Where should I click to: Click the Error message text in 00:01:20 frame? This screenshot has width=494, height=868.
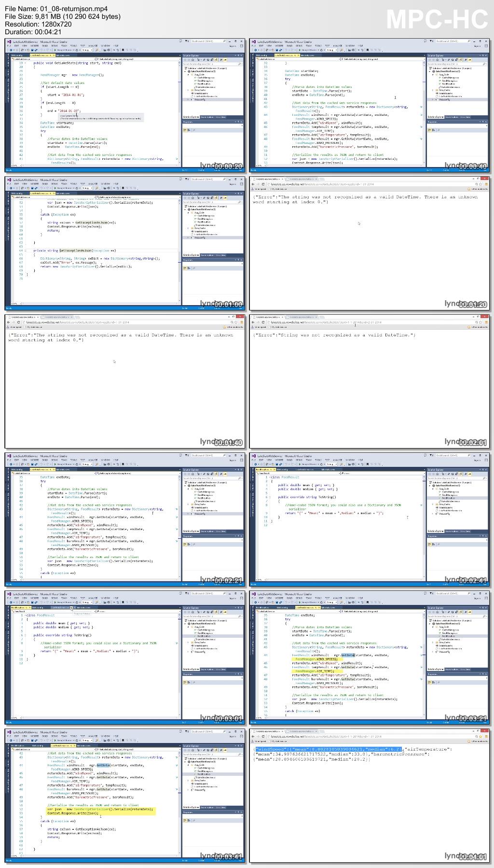pos(365,199)
